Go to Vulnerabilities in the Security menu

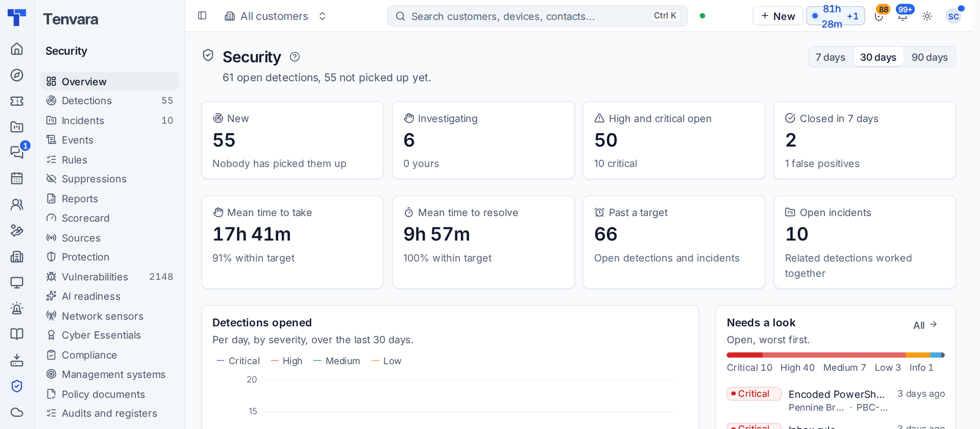110,277
